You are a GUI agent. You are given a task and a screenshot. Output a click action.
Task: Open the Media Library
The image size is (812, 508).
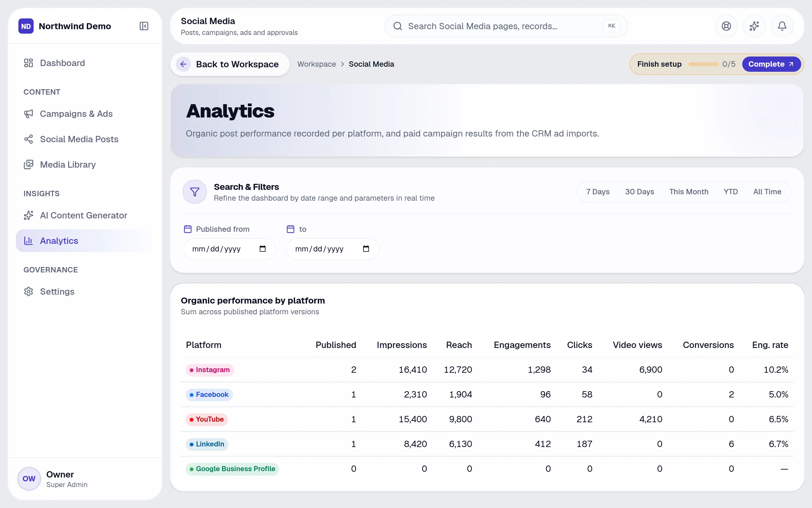[85, 165]
